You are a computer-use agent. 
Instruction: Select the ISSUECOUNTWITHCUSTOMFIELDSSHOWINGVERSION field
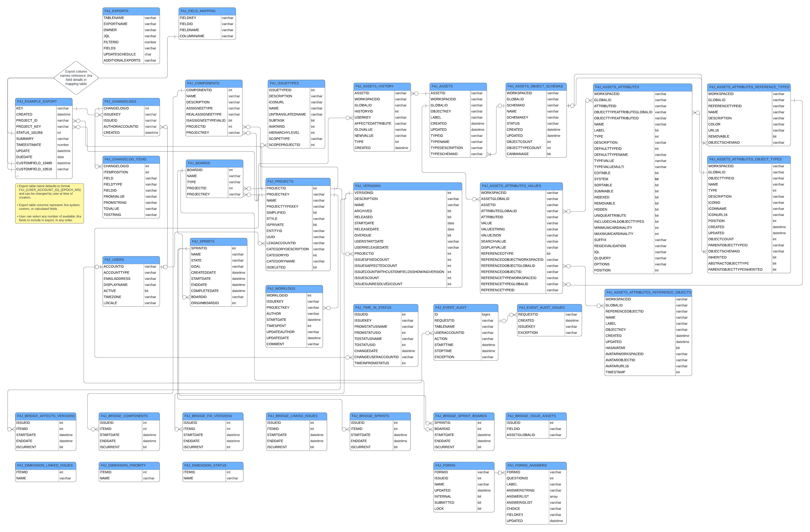[x=408, y=272]
